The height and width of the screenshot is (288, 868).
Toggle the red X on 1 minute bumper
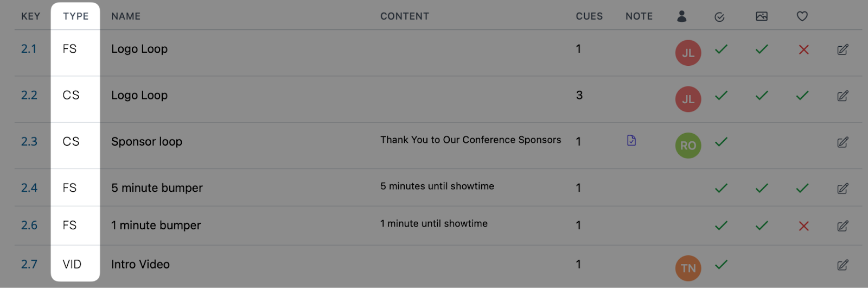point(804,226)
